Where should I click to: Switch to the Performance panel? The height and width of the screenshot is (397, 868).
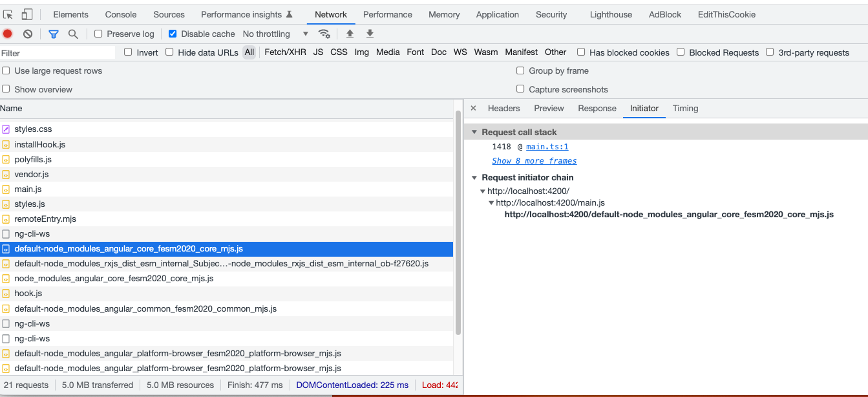388,14
